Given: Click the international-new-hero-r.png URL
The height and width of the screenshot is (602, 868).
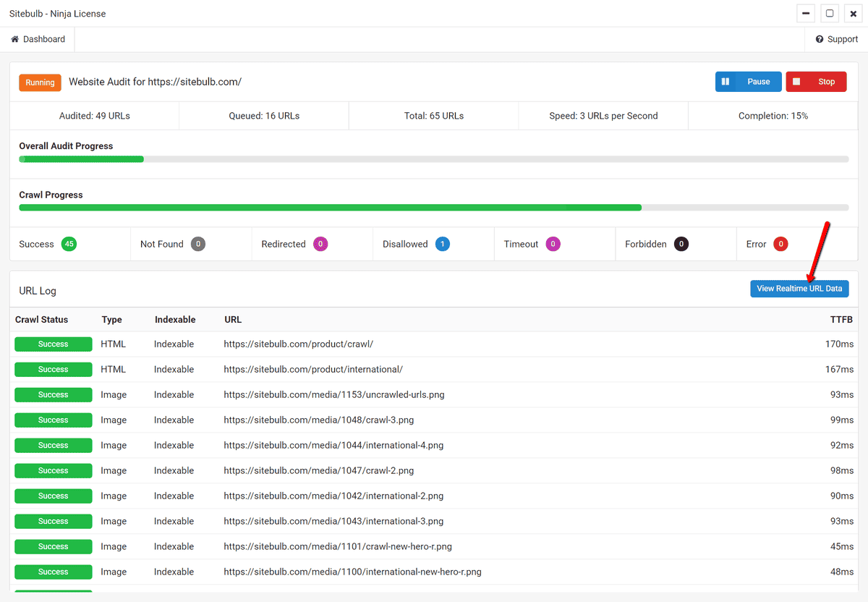Looking at the screenshot, I should tap(352, 572).
